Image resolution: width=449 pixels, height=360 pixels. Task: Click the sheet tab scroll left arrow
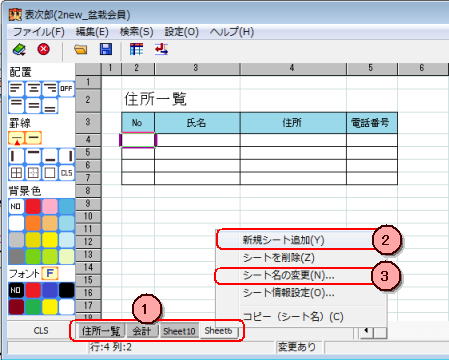[366, 331]
